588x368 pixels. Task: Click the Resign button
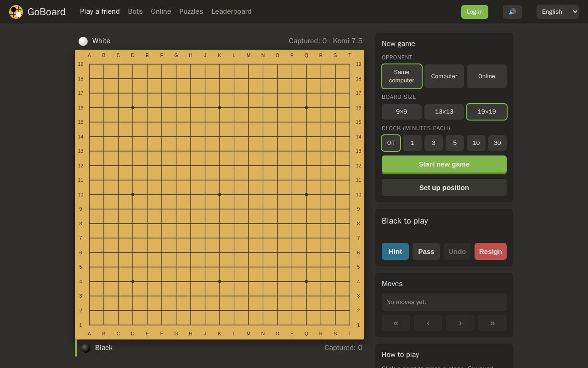491,252
